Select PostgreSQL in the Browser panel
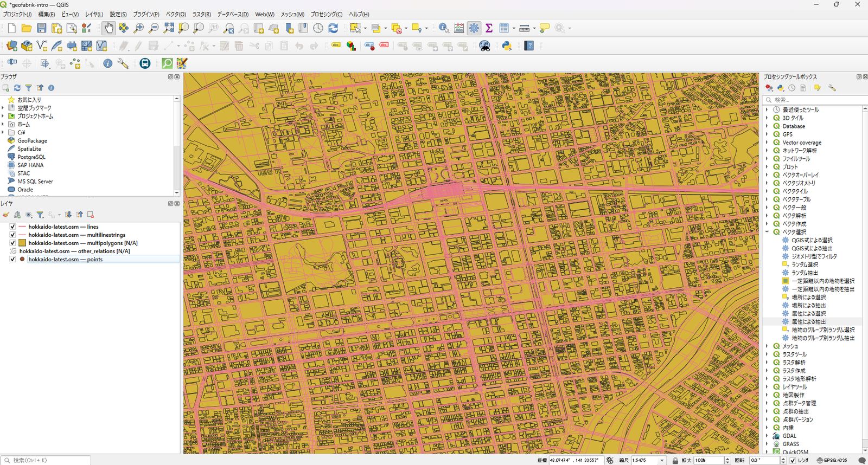Screen dimensions: 868x465 click(31, 157)
